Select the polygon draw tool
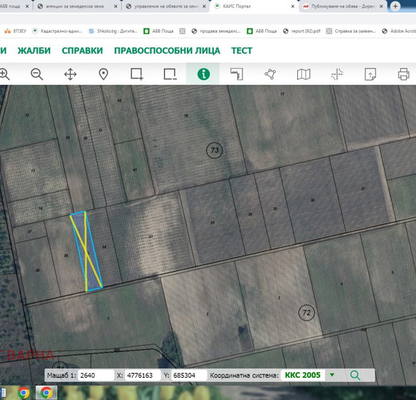The width and height of the screenshot is (416, 400). coord(270,74)
